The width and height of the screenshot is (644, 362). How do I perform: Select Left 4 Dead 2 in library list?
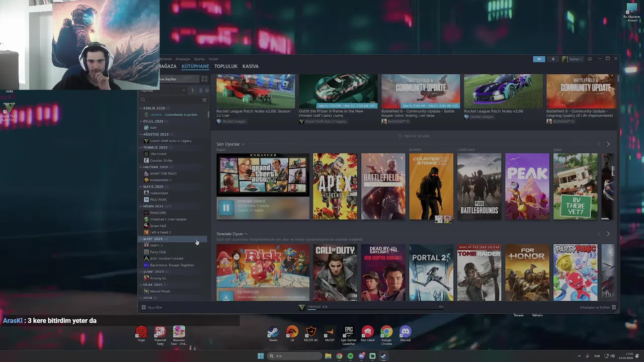pos(160,232)
